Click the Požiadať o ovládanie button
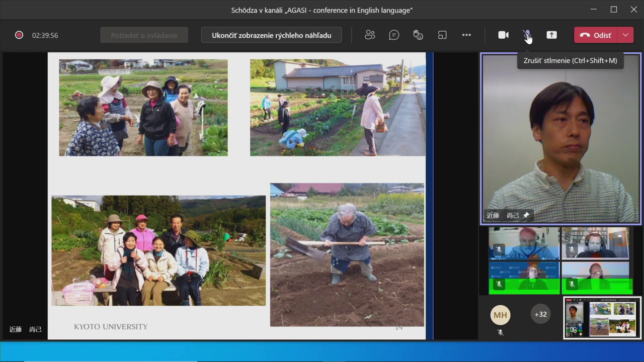The image size is (644, 362). coord(144,35)
